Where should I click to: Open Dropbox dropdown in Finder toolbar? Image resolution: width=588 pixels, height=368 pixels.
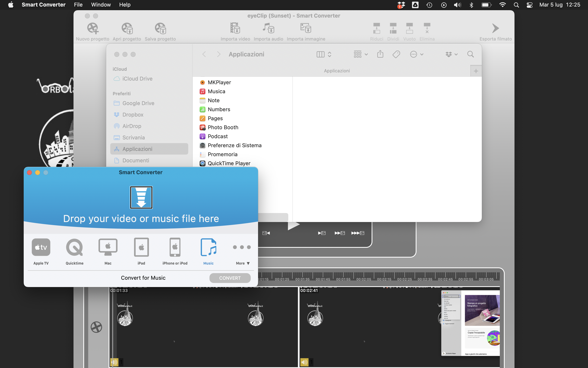451,54
